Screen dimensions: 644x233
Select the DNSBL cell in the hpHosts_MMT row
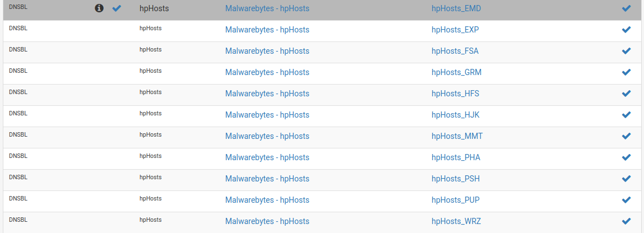coord(18,134)
